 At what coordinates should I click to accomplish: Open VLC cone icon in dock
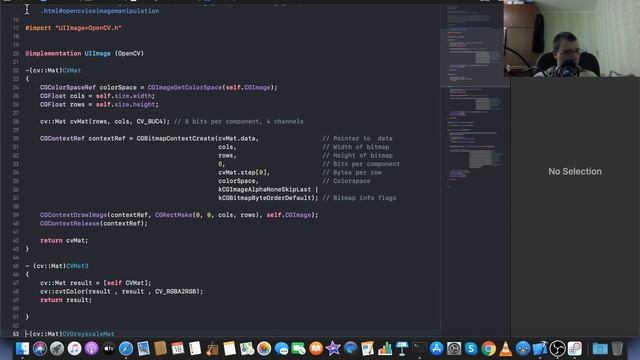click(505, 349)
